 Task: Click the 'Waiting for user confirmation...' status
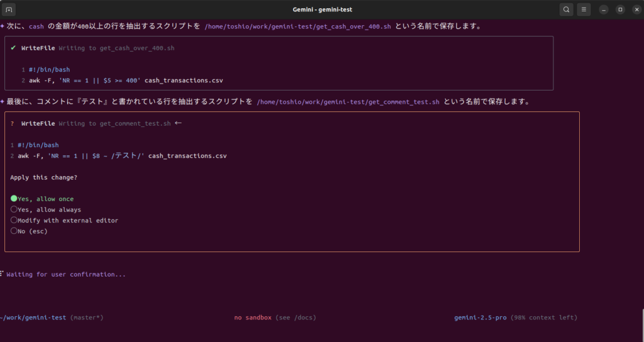(x=66, y=274)
